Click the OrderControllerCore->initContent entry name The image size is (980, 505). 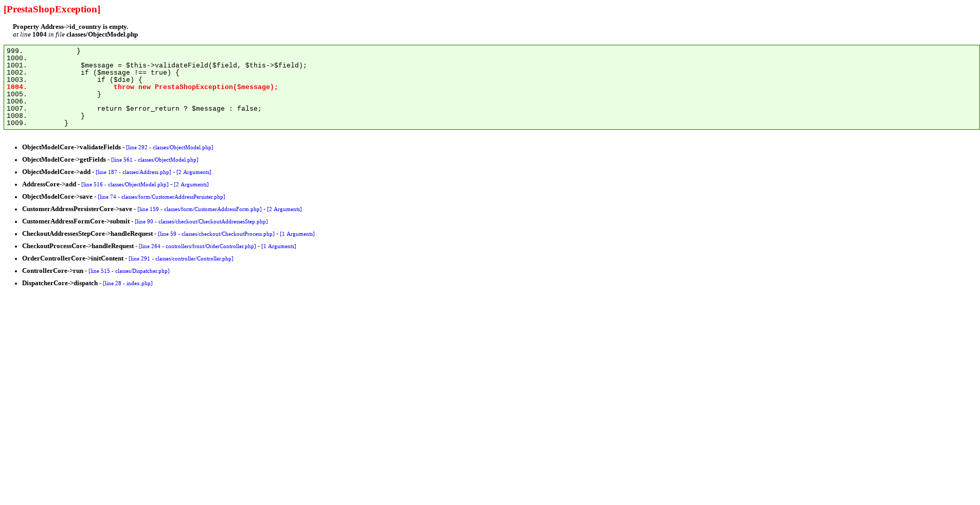[73, 258]
